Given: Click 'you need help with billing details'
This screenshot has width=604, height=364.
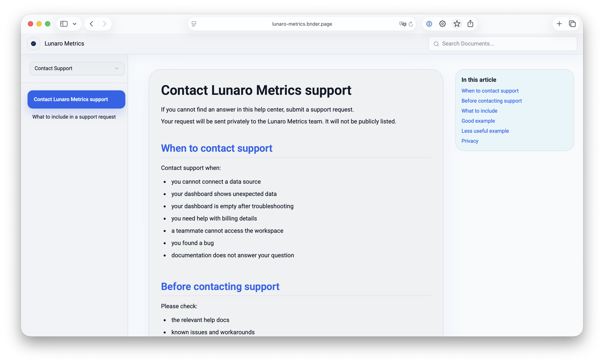Looking at the screenshot, I should pos(214,219).
